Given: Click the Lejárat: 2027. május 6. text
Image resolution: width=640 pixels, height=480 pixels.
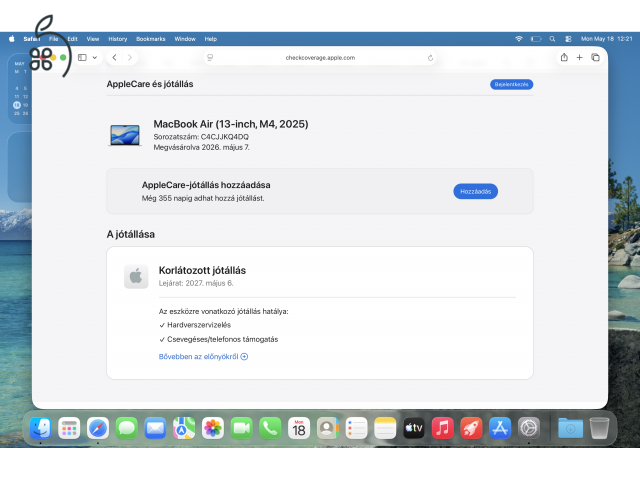Looking at the screenshot, I should 196,283.
